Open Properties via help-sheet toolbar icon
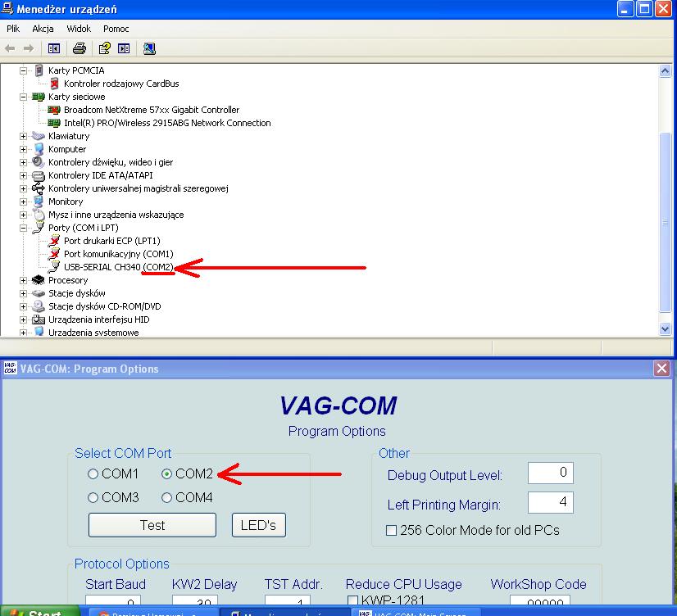This screenshot has width=677, height=616. point(104,48)
